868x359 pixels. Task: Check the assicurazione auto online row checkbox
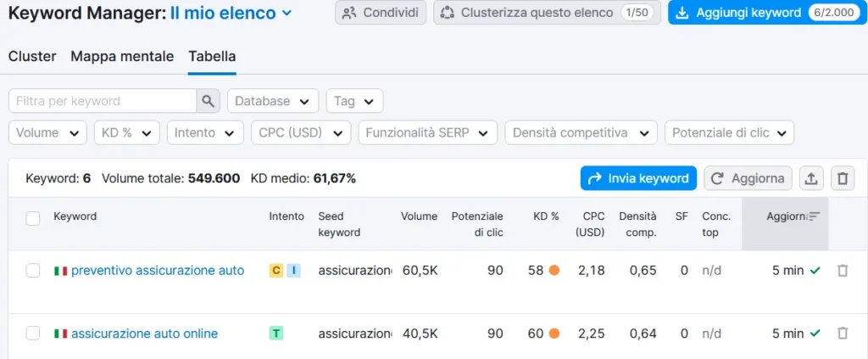(33, 334)
